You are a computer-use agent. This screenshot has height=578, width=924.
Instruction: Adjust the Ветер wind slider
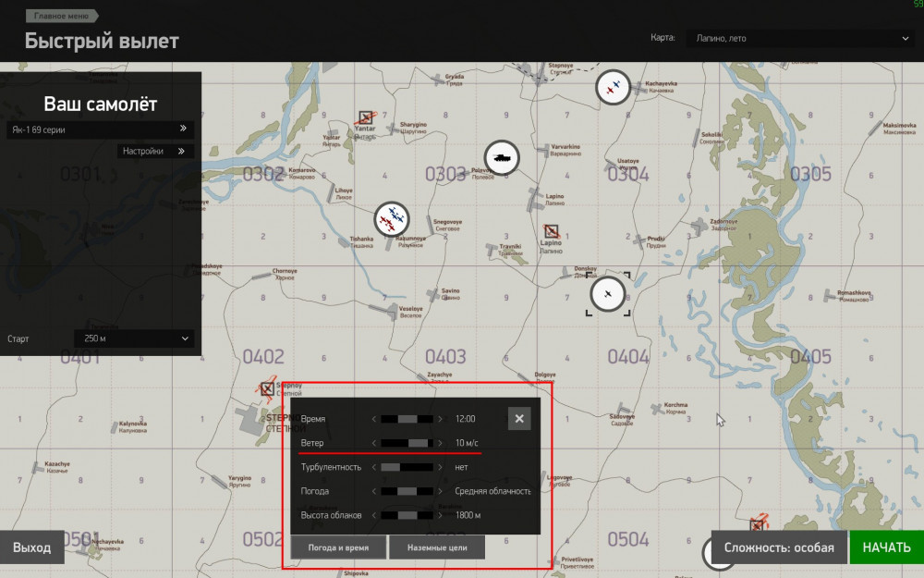407,443
